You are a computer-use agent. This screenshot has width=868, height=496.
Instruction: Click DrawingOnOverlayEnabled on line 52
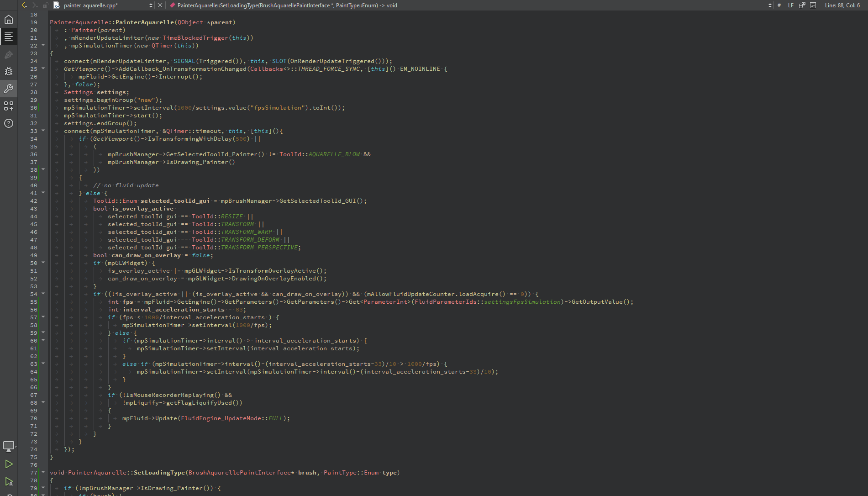pos(274,279)
